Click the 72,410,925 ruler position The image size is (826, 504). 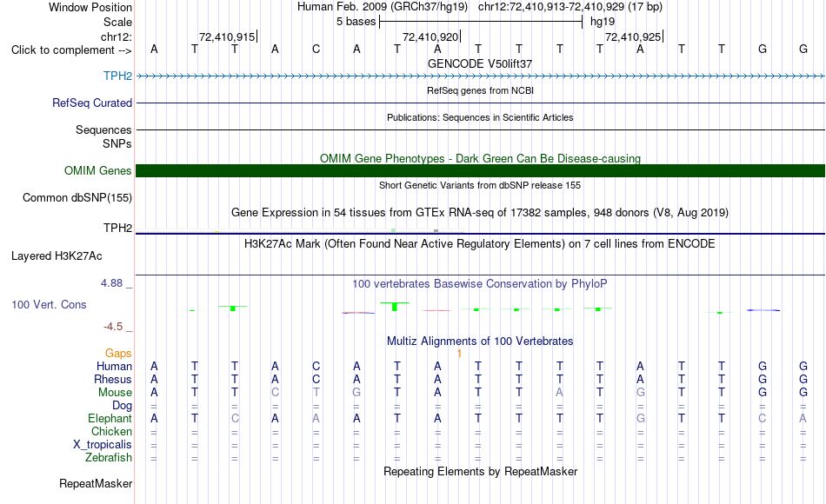click(633, 36)
